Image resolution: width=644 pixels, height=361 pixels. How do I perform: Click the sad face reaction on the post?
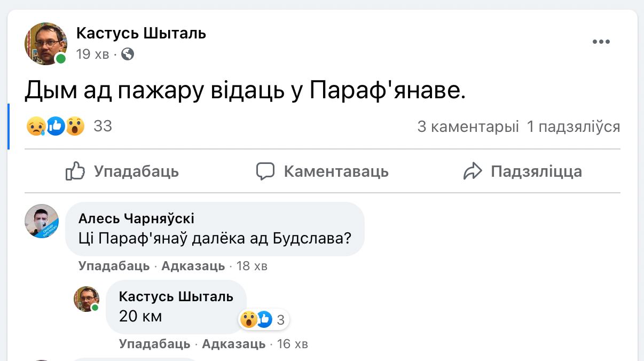click(x=36, y=127)
